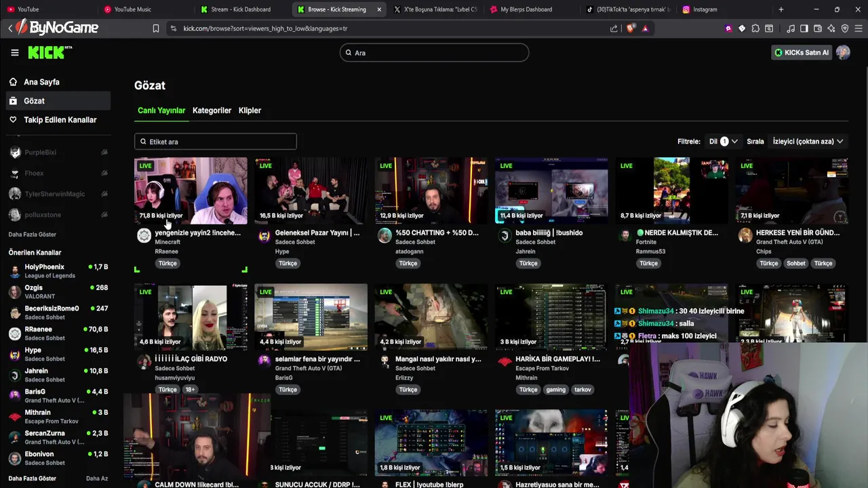Open the Brave VPN shield icon
The height and width of the screenshot is (488, 868).
coord(845,28)
